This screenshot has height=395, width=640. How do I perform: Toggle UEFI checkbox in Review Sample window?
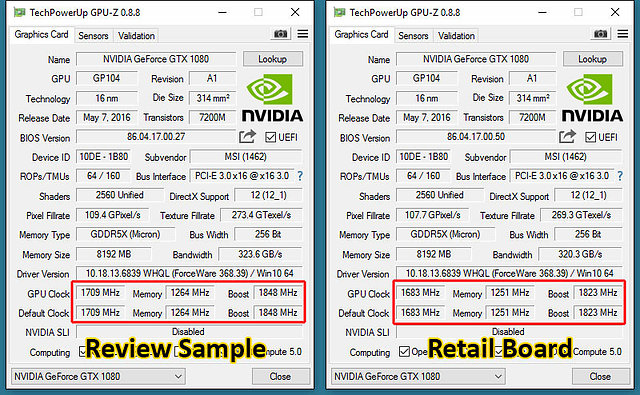point(270,137)
